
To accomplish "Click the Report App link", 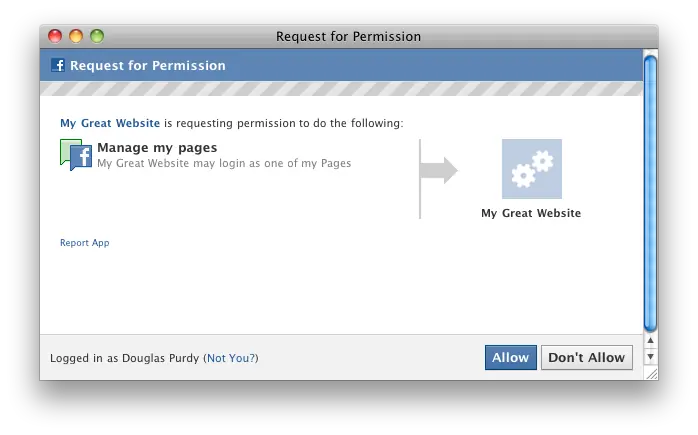I will pos(84,243).
